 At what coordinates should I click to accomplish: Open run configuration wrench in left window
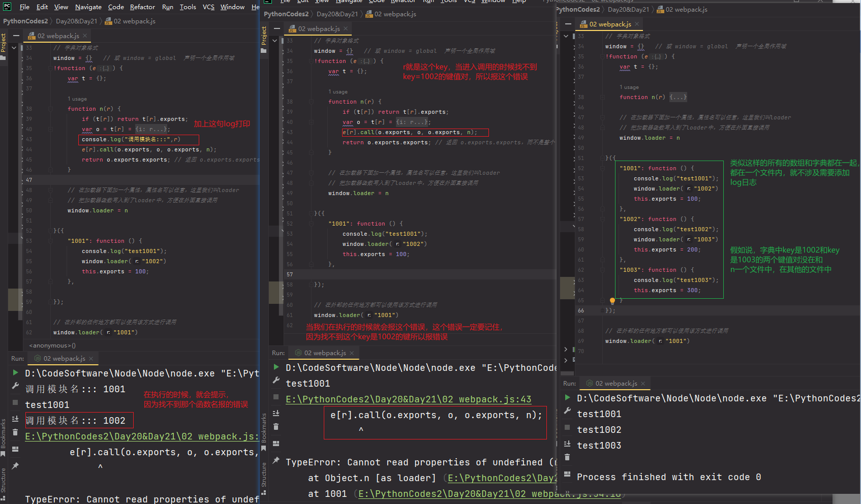(x=15, y=386)
